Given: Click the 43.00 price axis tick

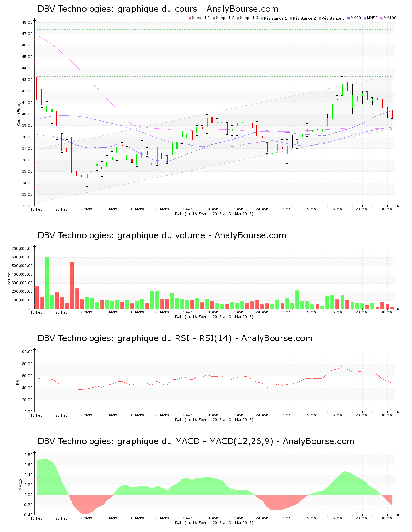Looking at the screenshot, I should 27,80.
